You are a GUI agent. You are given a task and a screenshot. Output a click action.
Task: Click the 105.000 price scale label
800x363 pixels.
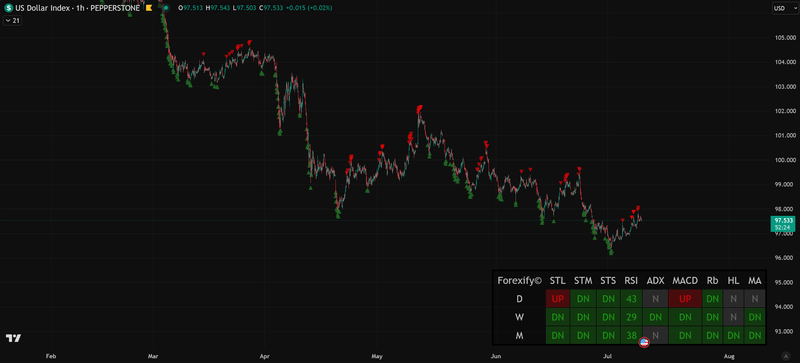point(785,38)
